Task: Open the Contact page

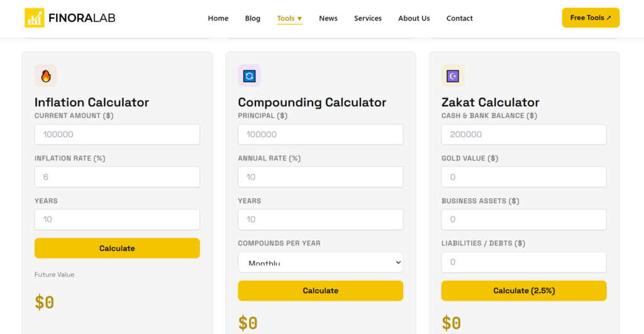Action: (x=460, y=18)
